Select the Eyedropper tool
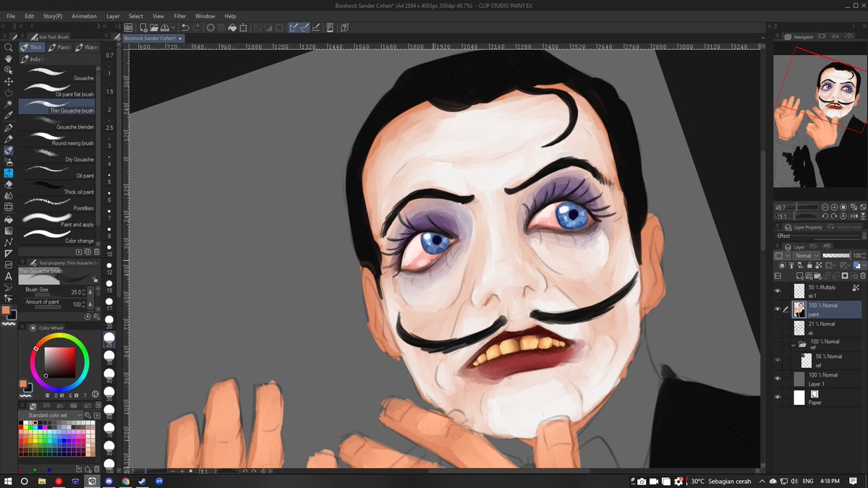This screenshot has width=868, height=488. coord(9,116)
